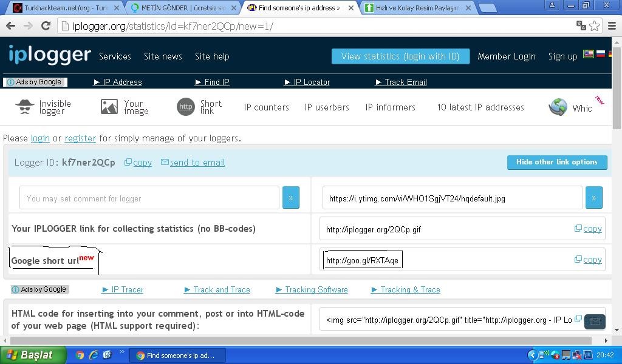
Task: Click Sign up
Action: [562, 56]
